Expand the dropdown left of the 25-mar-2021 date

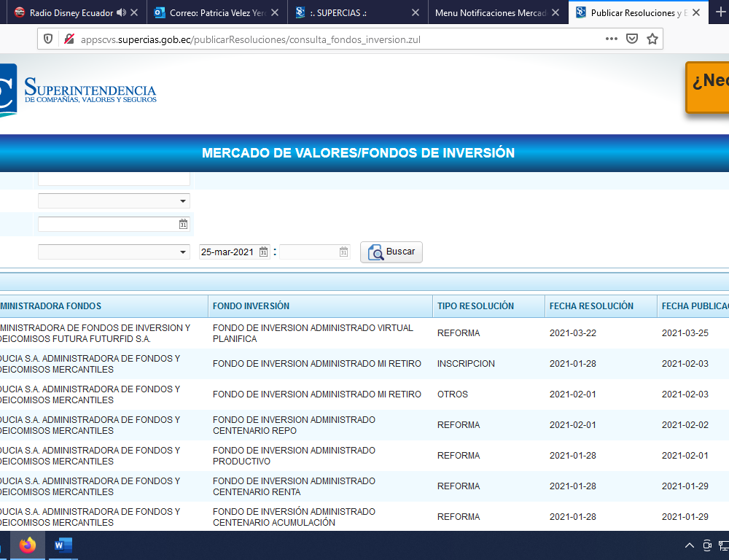[182, 252]
